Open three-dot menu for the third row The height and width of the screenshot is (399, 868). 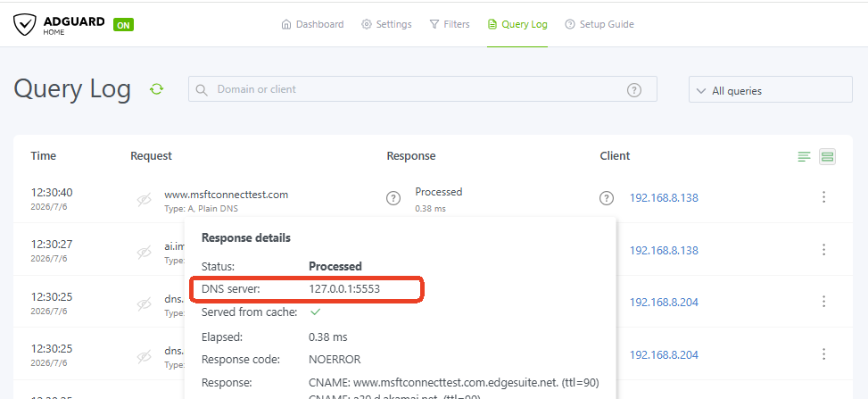[x=823, y=302]
